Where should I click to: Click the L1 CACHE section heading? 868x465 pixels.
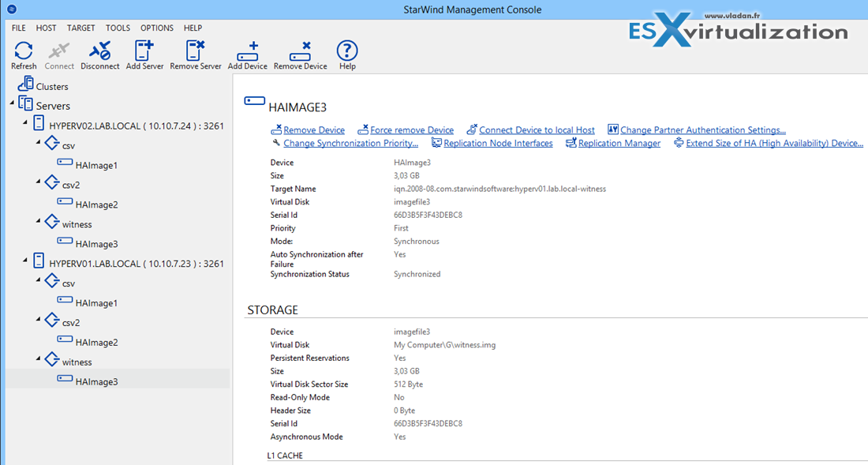[x=285, y=456]
